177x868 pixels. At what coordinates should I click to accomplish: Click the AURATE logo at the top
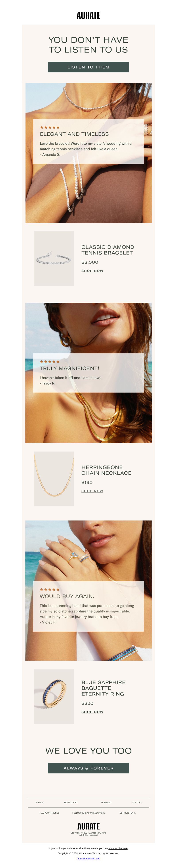[88, 15]
